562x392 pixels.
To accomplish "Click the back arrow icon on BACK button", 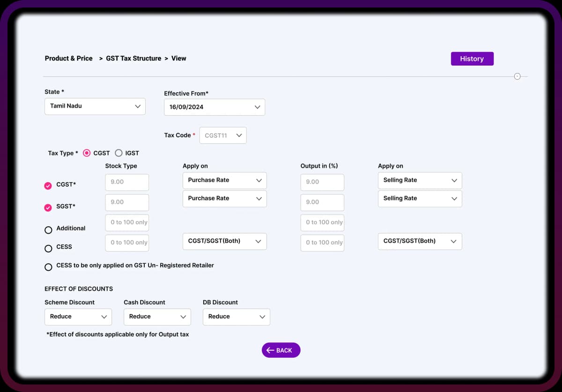I will 270,350.
